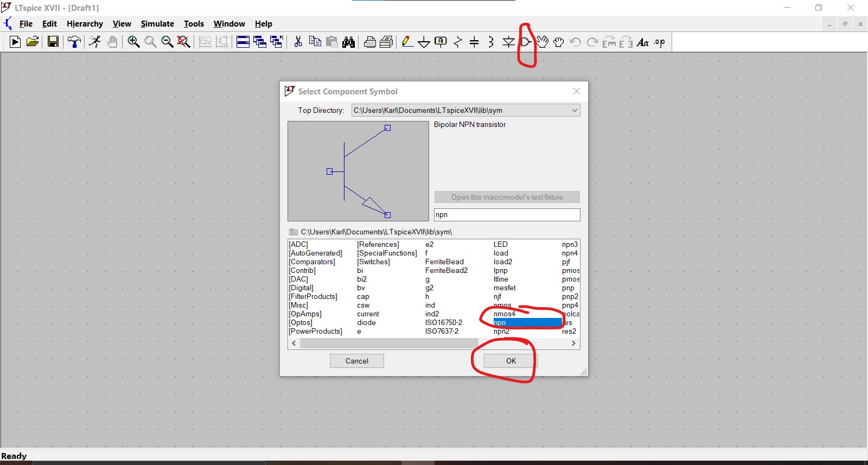This screenshot has width=868, height=465.
Task: Select 'current' in the component list
Action: [368, 314]
